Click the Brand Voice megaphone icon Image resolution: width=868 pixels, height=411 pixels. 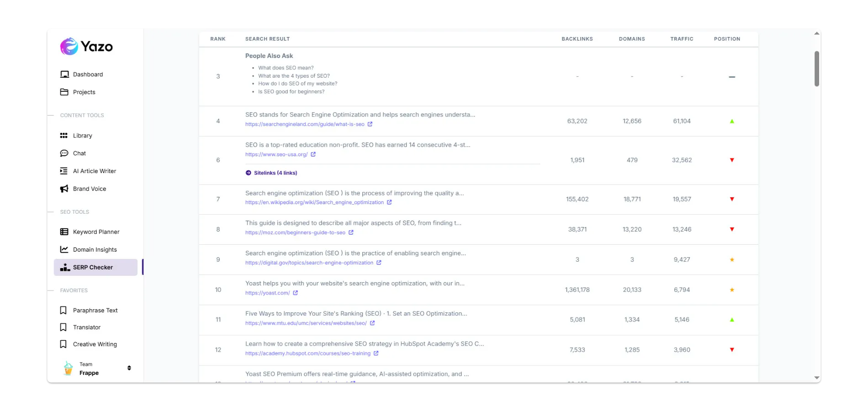[64, 189]
